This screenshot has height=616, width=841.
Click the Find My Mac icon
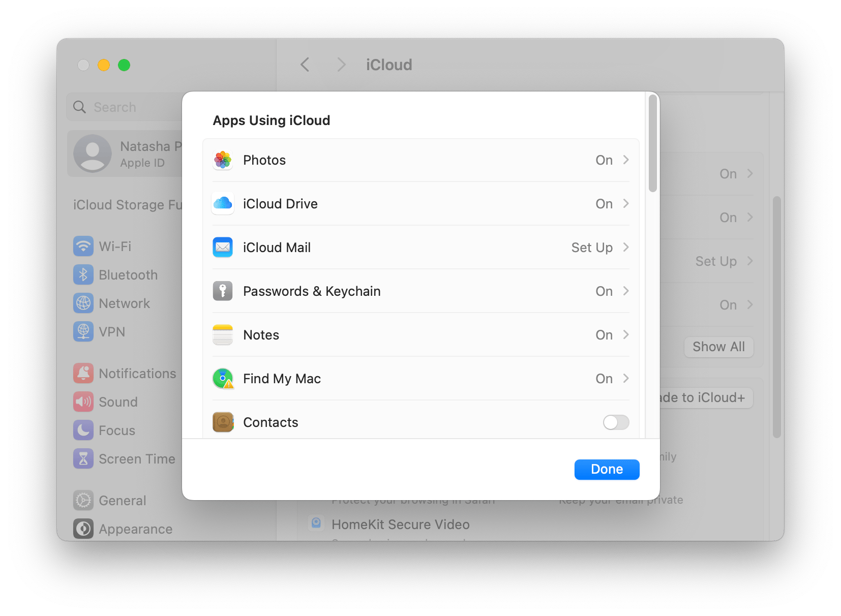click(222, 378)
